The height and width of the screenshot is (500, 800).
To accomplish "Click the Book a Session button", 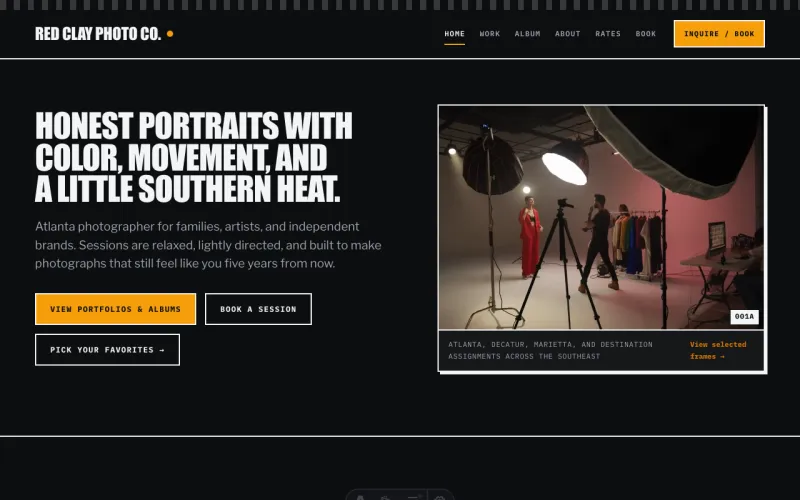I will tap(258, 309).
